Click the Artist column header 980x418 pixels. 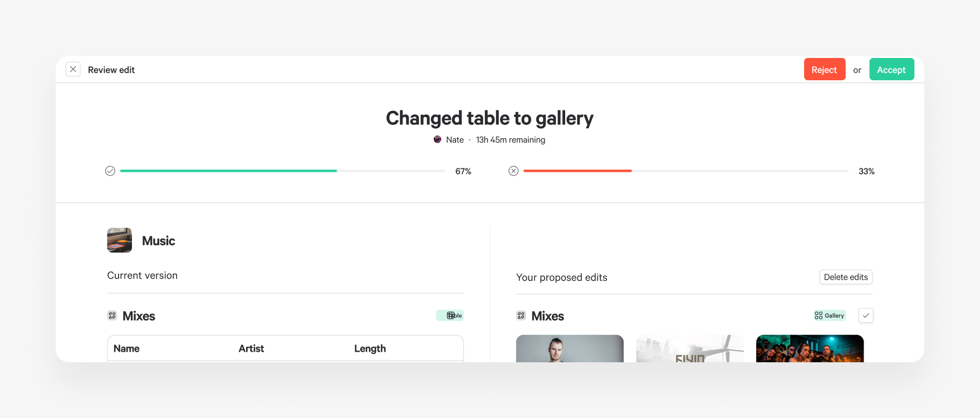(251, 348)
